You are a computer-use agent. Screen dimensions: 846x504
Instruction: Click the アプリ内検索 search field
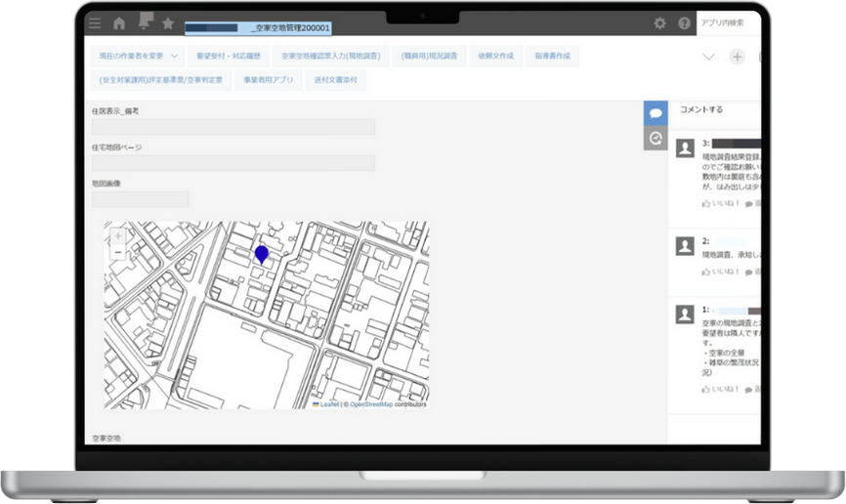click(728, 22)
